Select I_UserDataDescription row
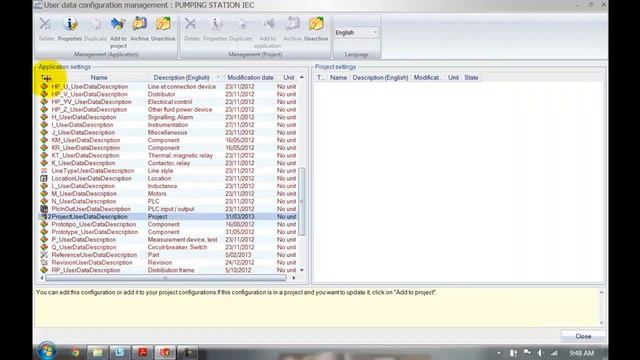The height and width of the screenshot is (360, 640). (x=168, y=125)
